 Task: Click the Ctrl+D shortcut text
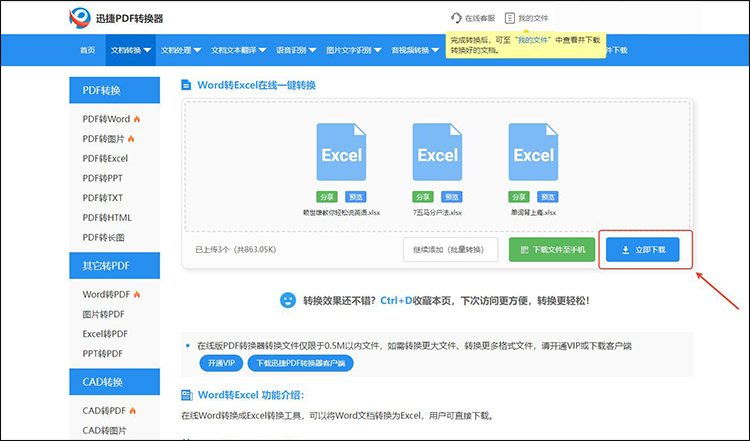click(x=396, y=301)
